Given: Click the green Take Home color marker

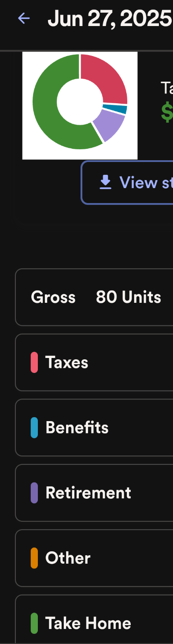Looking at the screenshot, I should [34, 623].
